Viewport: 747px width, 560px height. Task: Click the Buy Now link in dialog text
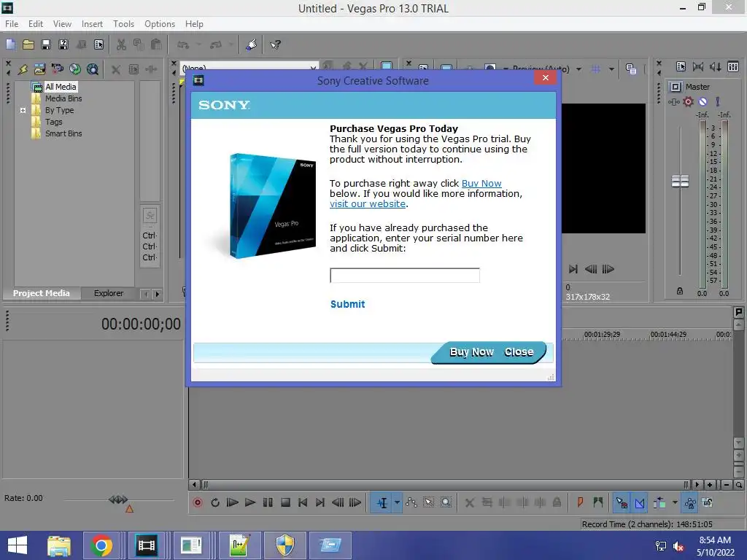pyautogui.click(x=481, y=183)
